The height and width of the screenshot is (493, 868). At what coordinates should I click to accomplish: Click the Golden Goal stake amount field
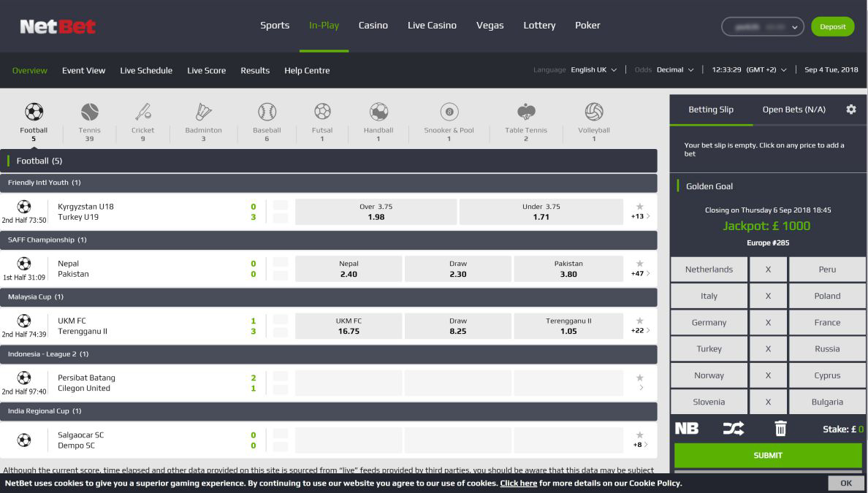861,429
